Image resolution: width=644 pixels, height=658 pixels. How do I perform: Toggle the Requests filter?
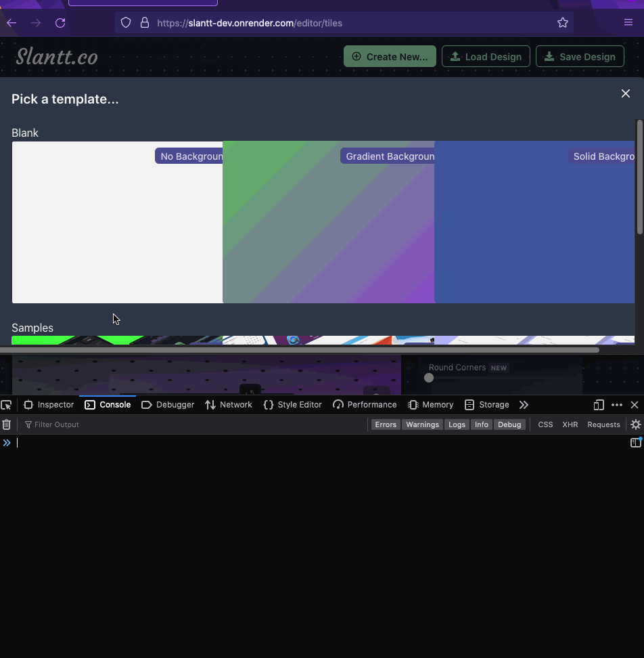pyautogui.click(x=603, y=424)
